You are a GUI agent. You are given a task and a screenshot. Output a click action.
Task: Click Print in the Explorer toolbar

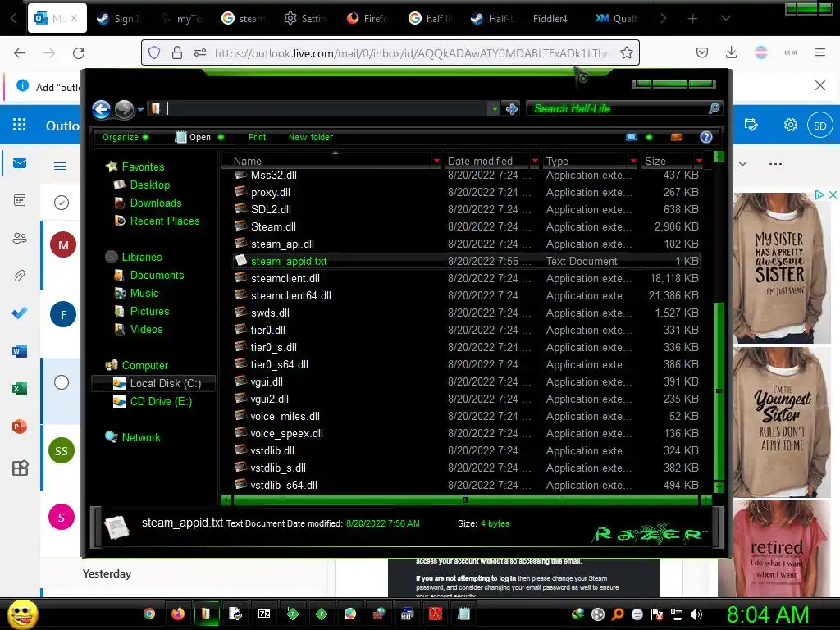coord(257,137)
